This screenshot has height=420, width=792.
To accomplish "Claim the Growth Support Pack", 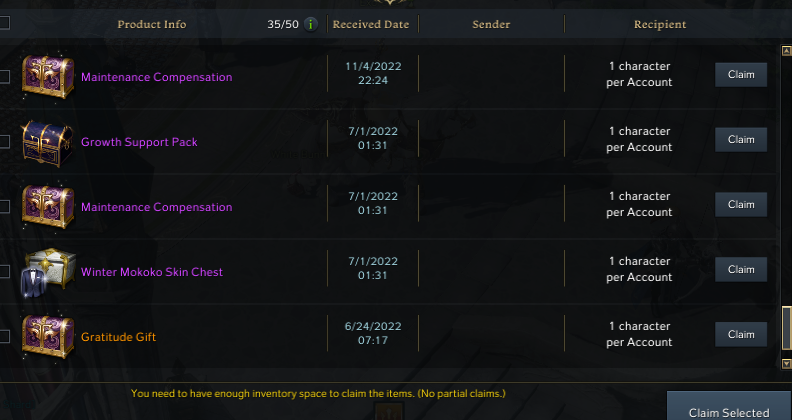I will tap(741, 139).
